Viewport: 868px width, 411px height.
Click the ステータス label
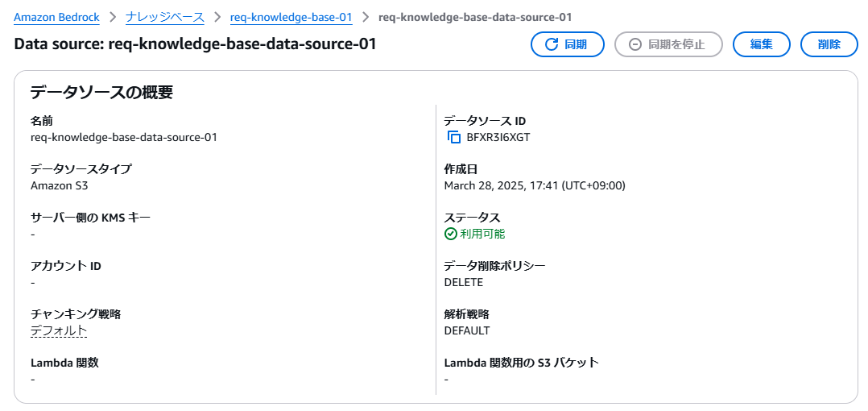click(472, 218)
